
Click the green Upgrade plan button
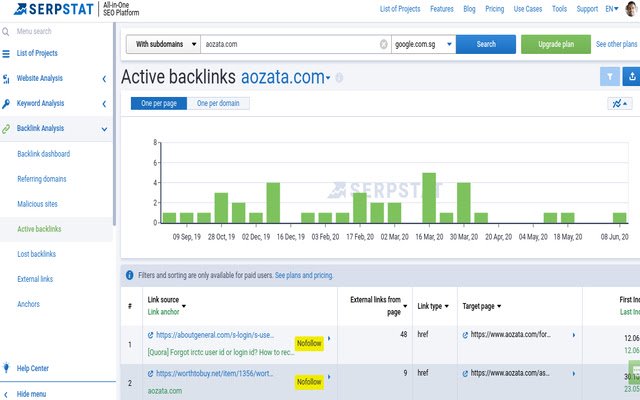(x=556, y=44)
